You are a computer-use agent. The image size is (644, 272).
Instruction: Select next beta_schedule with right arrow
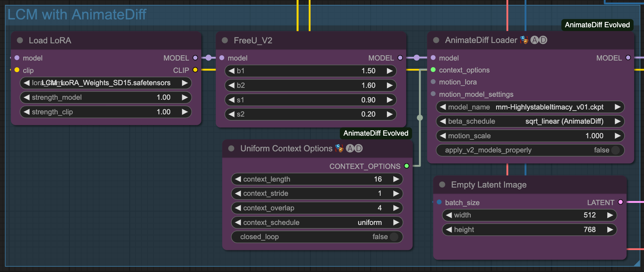pos(617,121)
